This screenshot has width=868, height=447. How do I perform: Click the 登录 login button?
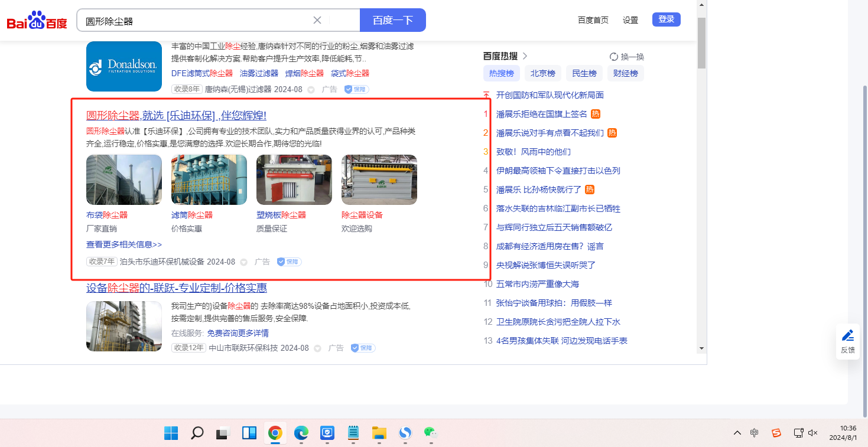coord(667,19)
